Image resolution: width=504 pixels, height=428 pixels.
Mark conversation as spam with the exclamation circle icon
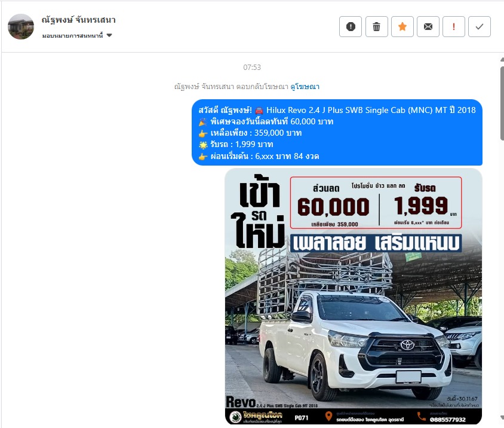(x=351, y=27)
